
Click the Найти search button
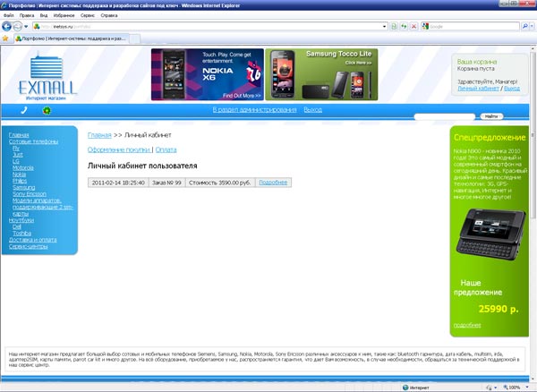(x=491, y=116)
